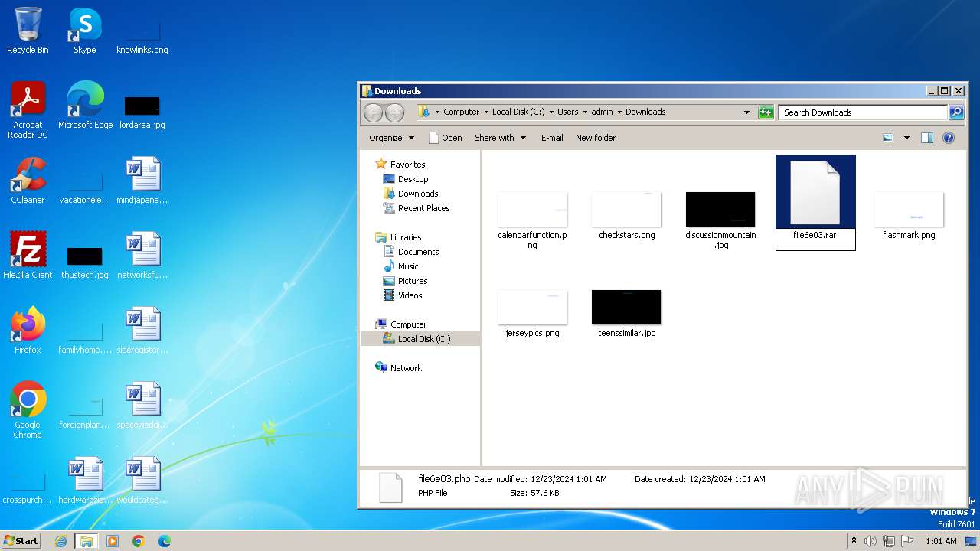The width and height of the screenshot is (980, 551).
Task: Click E-mail in the toolbar
Action: pos(552,138)
